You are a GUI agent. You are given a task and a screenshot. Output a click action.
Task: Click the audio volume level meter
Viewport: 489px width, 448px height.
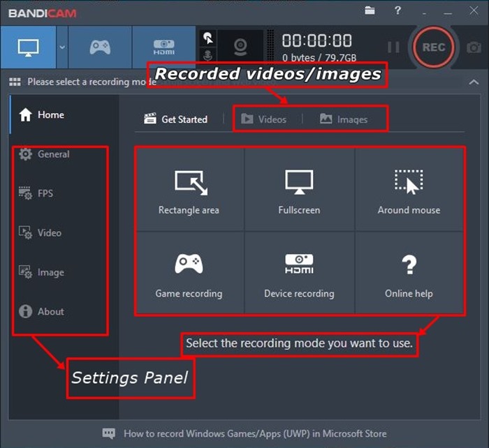click(x=270, y=46)
